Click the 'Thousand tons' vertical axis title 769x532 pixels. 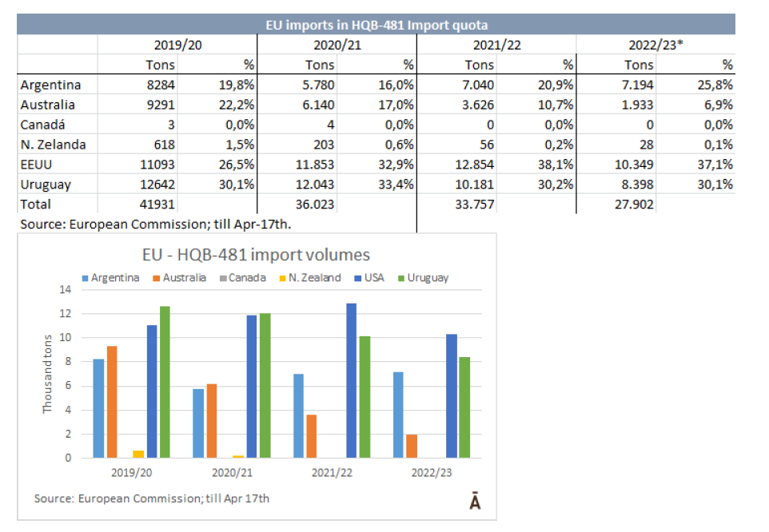48,374
